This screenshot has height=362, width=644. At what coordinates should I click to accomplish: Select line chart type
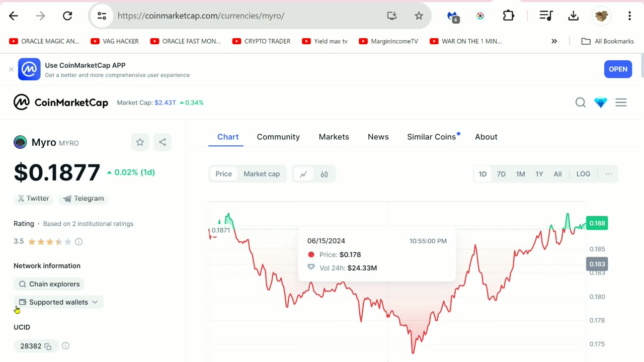[303, 174]
